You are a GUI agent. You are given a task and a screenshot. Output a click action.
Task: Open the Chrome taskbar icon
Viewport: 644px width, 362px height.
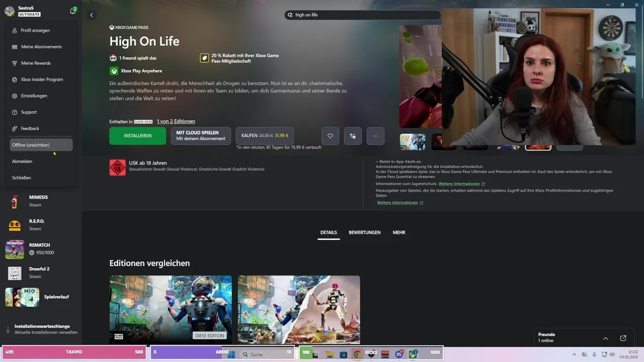tap(357, 354)
